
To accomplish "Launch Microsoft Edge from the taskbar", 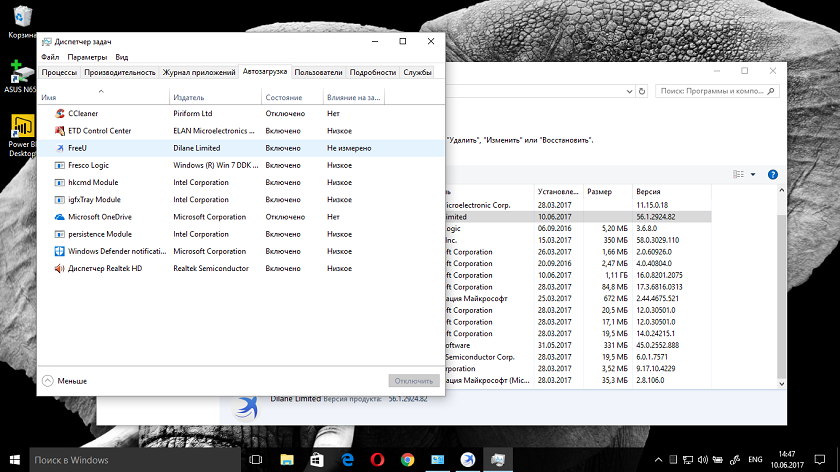I will pyautogui.click(x=347, y=460).
